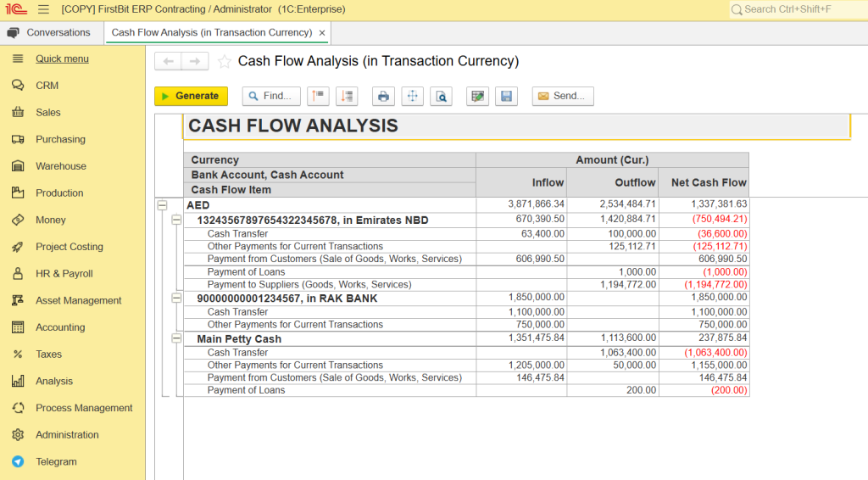The width and height of the screenshot is (868, 480).
Task: Open the Purchasing section
Action: coord(60,139)
